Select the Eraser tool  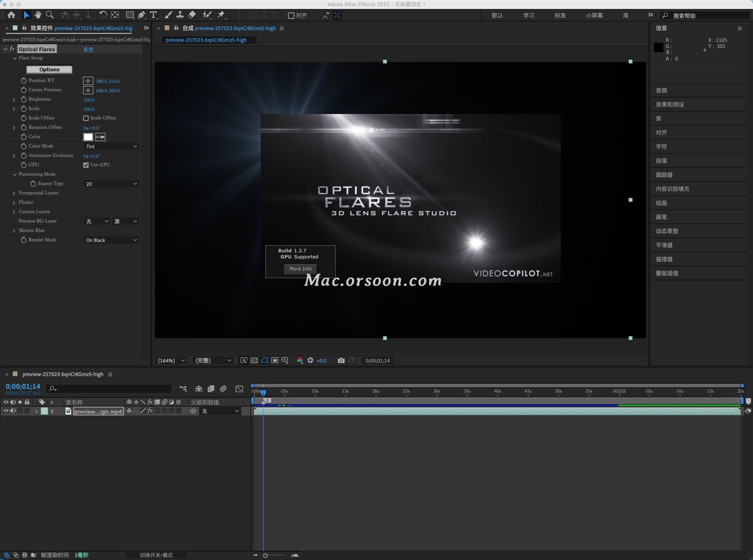192,15
